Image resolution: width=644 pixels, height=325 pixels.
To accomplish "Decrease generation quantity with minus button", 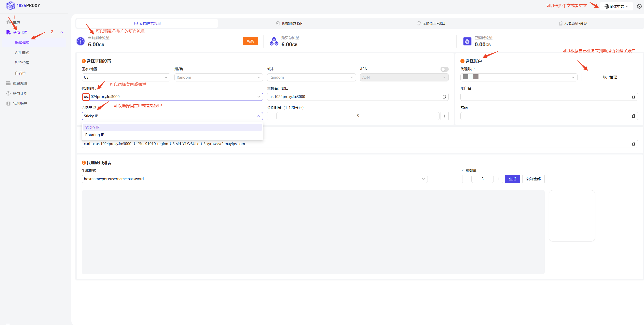I will [x=466, y=179].
